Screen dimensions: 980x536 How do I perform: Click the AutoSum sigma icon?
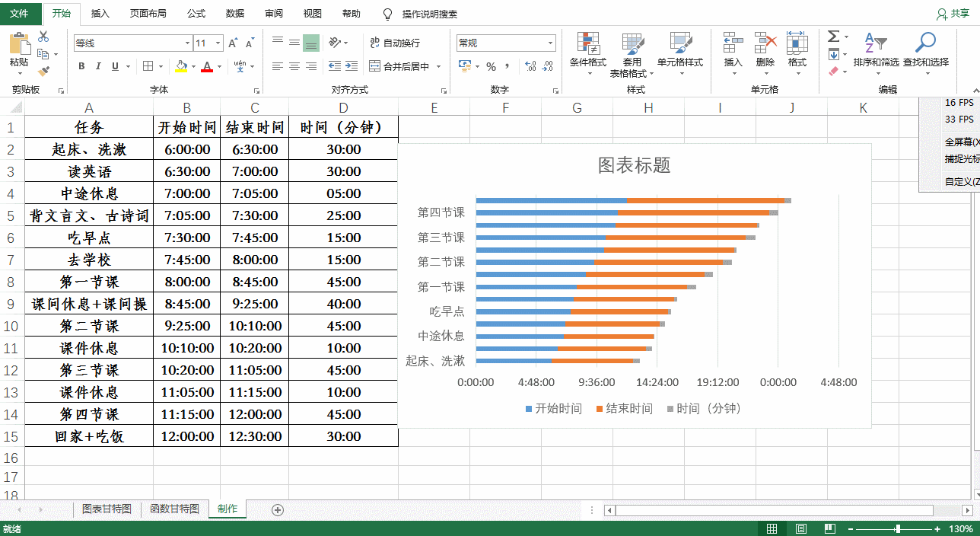(834, 37)
